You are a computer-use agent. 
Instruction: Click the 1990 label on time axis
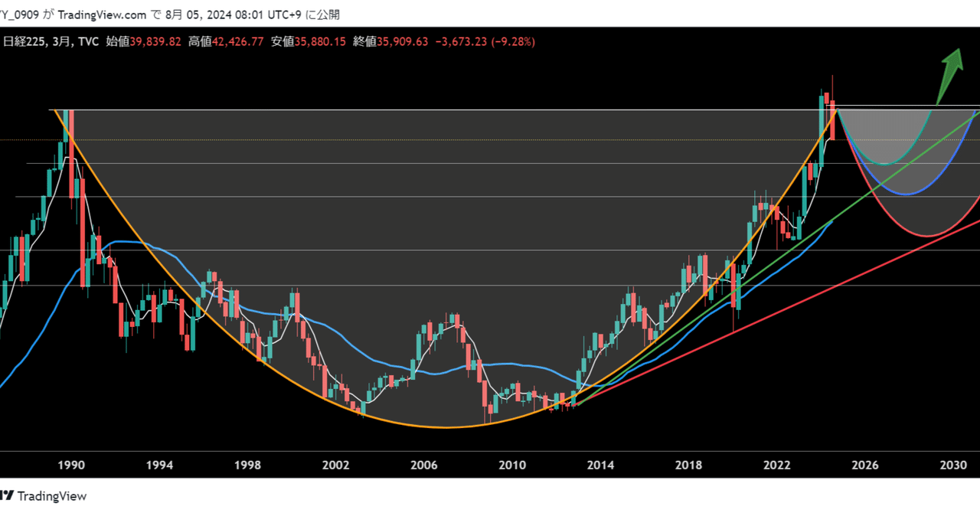(x=71, y=465)
